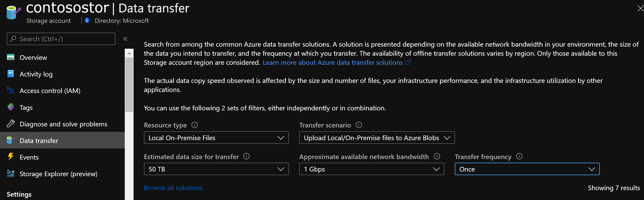The width and height of the screenshot is (644, 200).
Task: Click the Activity log icon in the sidebar
Action: 10,74
